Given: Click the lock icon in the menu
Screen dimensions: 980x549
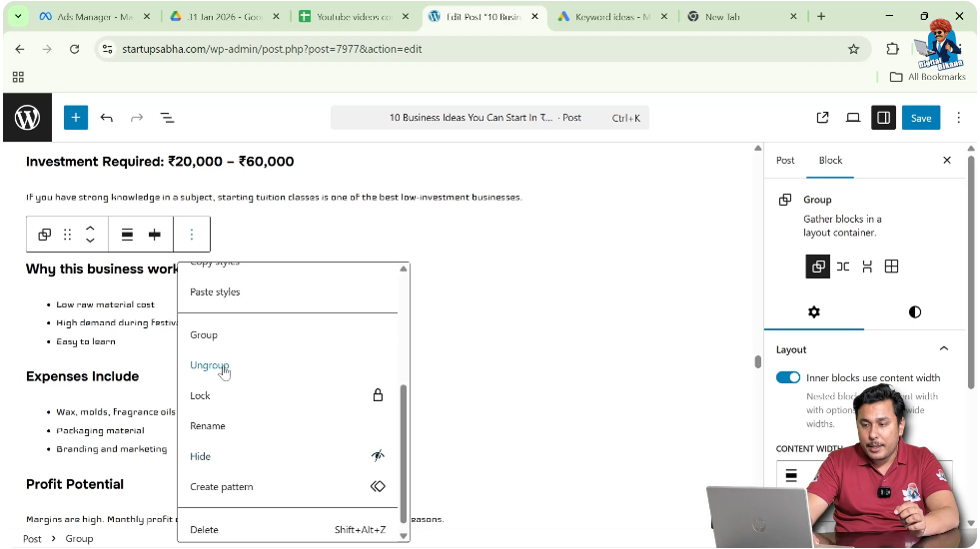Looking at the screenshot, I should point(378,395).
